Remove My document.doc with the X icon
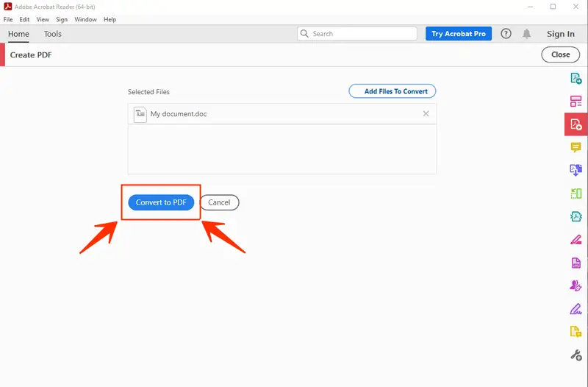 tap(426, 114)
